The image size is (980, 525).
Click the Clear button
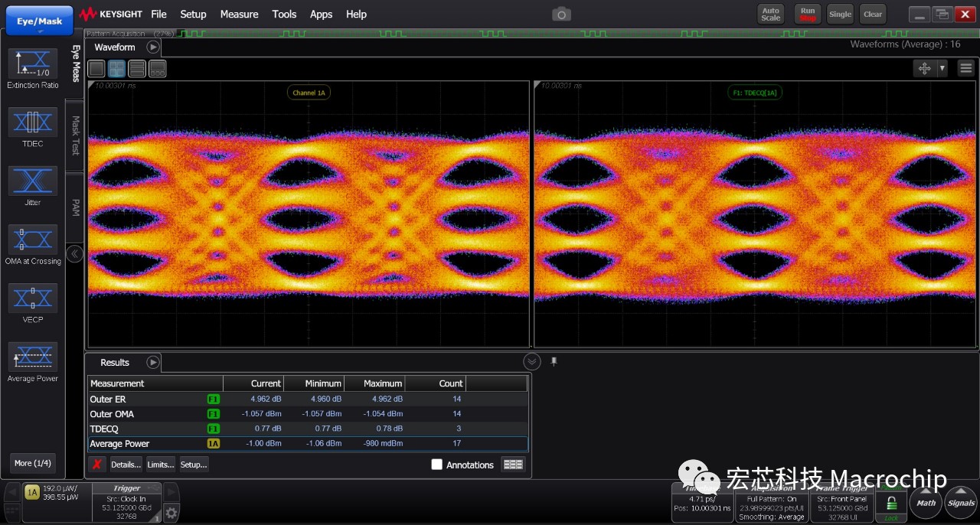coord(872,15)
